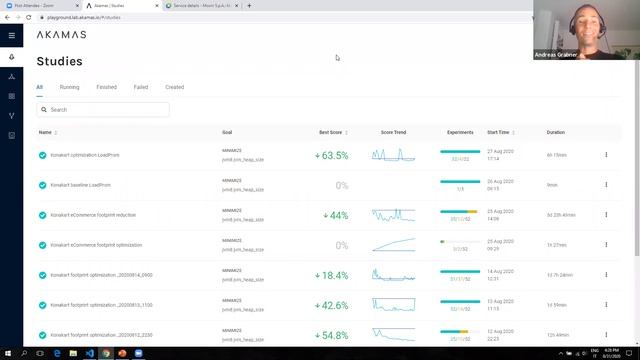Image resolution: width=640 pixels, height=360 pixels.
Task: Open kebab menu for Konakart baseline LoadProm
Action: pyautogui.click(x=606, y=185)
